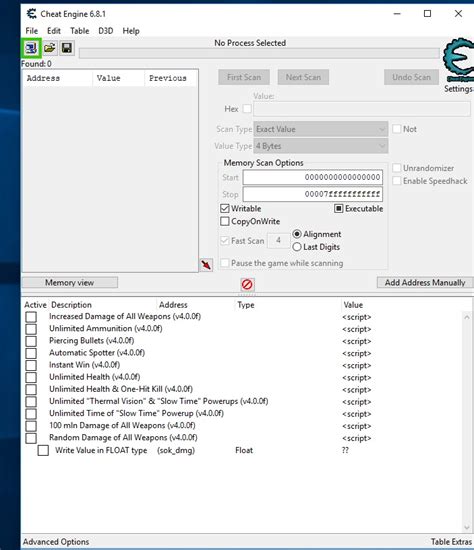Click the First Scan button
The image size is (474, 550).
pyautogui.click(x=244, y=77)
